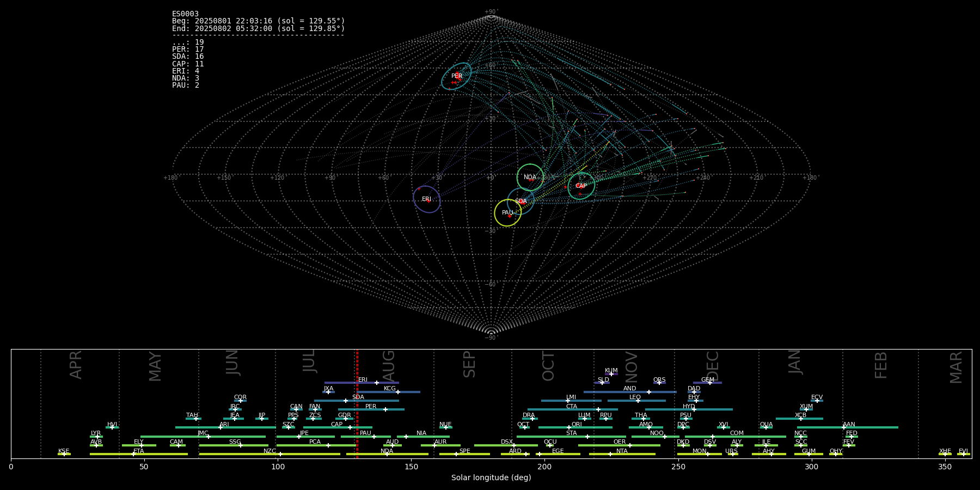The height and width of the screenshot is (490, 980).
Task: Click the XCB shower bar in timeline
Action: click(799, 419)
